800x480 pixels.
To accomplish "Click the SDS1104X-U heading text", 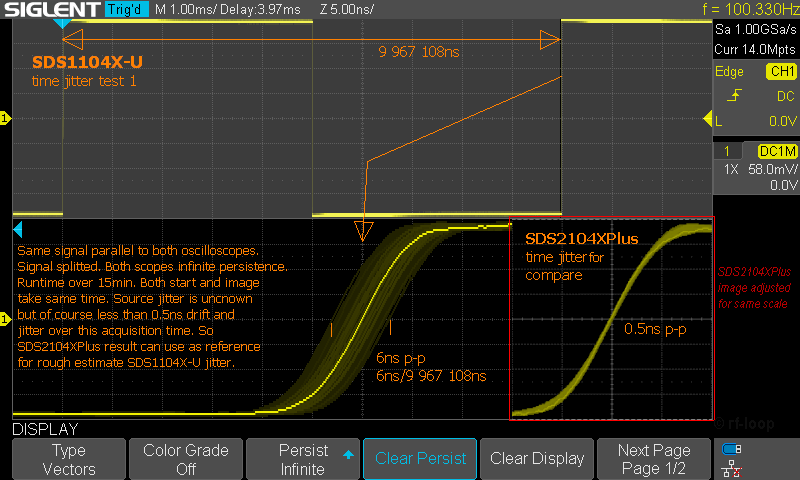I will coord(87,62).
